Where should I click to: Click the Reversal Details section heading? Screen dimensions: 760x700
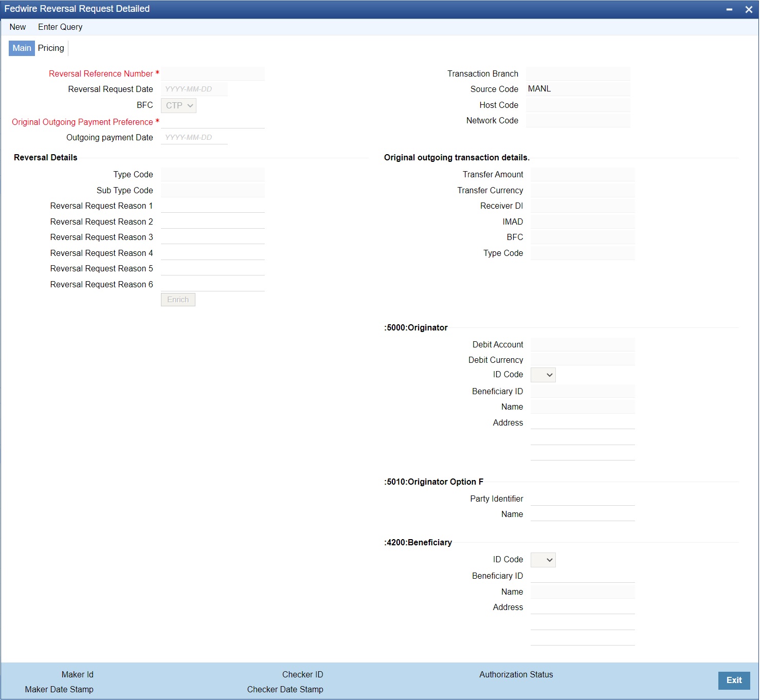46,157
